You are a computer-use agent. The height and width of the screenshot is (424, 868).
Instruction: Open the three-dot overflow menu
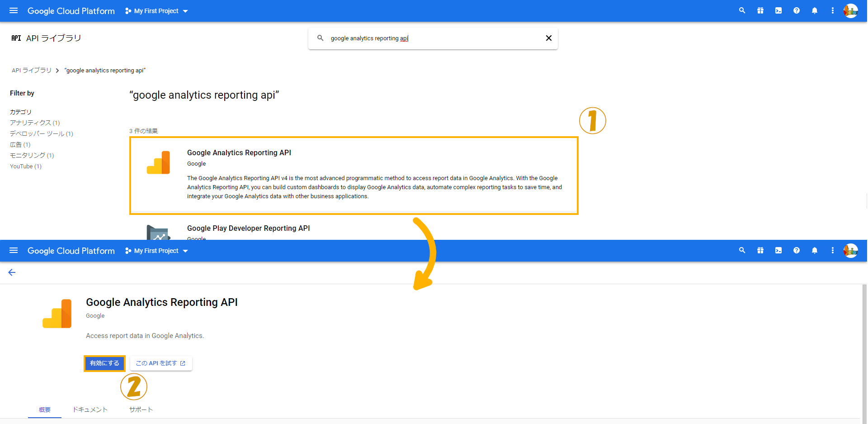[833, 10]
